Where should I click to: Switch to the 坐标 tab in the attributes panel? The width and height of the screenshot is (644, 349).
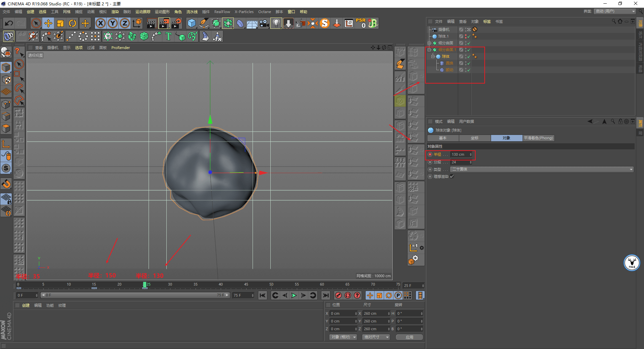pos(475,138)
